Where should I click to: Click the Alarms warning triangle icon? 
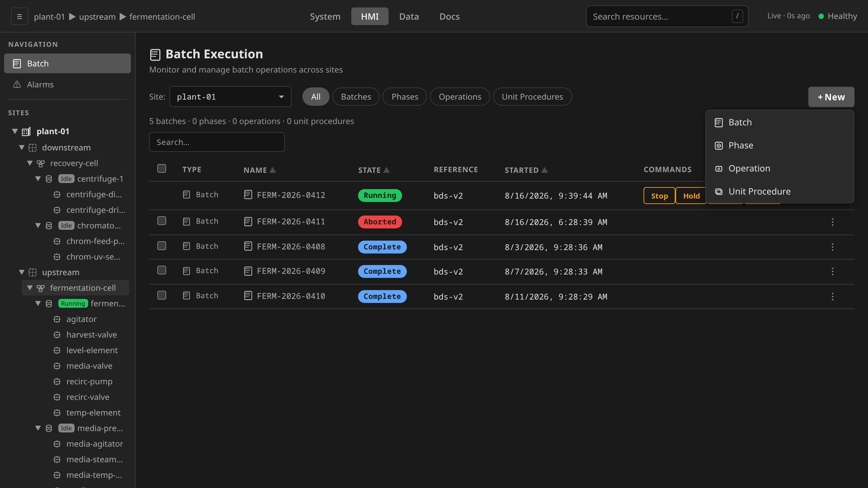coord(17,84)
